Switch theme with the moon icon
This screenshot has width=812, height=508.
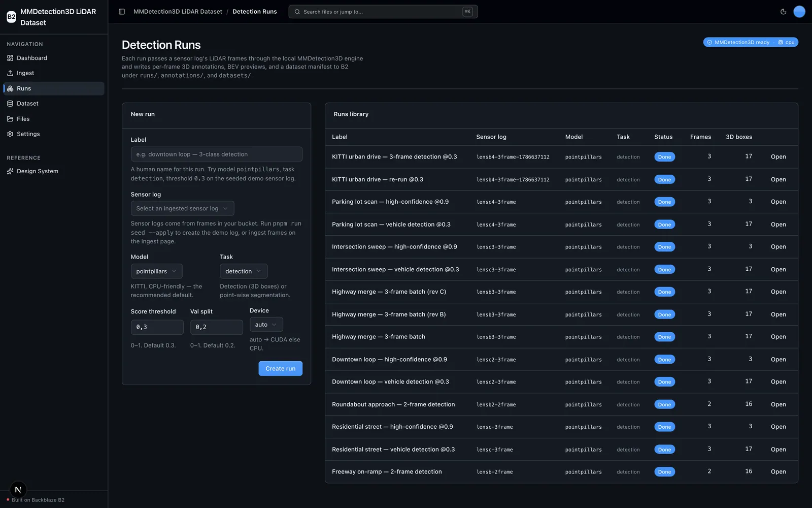pyautogui.click(x=783, y=12)
